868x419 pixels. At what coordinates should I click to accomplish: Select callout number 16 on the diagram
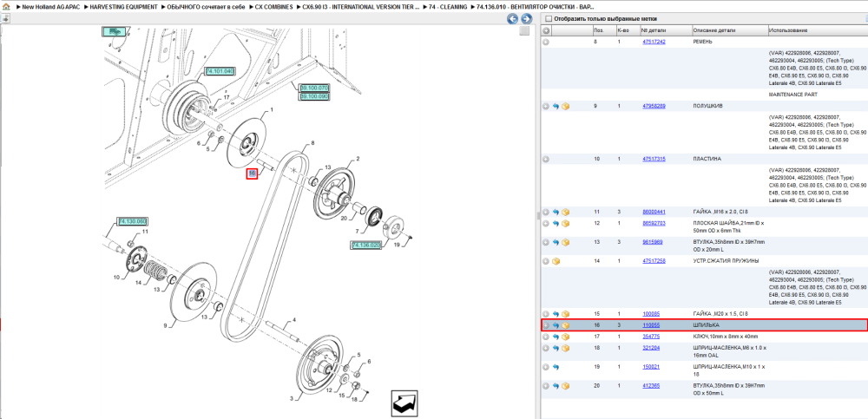[252, 173]
